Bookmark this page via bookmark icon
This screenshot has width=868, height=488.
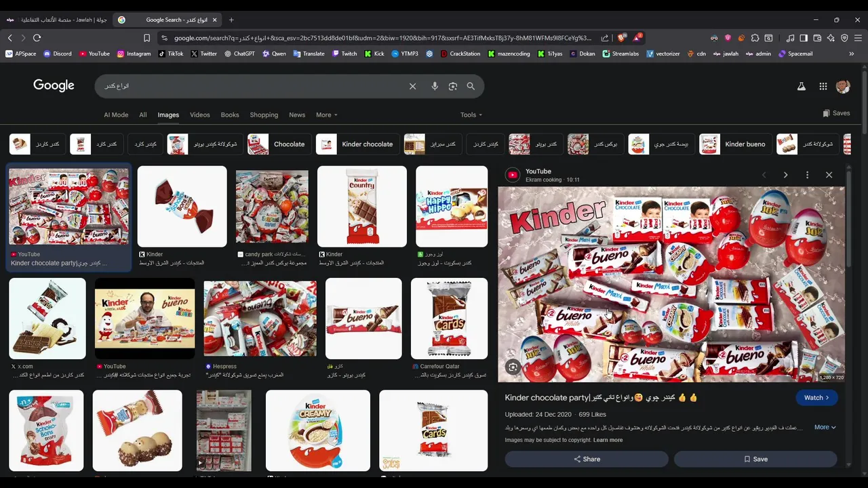pos(146,38)
